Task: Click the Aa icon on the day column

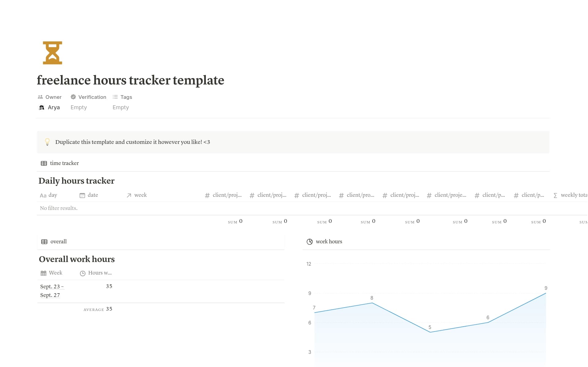Action: pyautogui.click(x=43, y=195)
